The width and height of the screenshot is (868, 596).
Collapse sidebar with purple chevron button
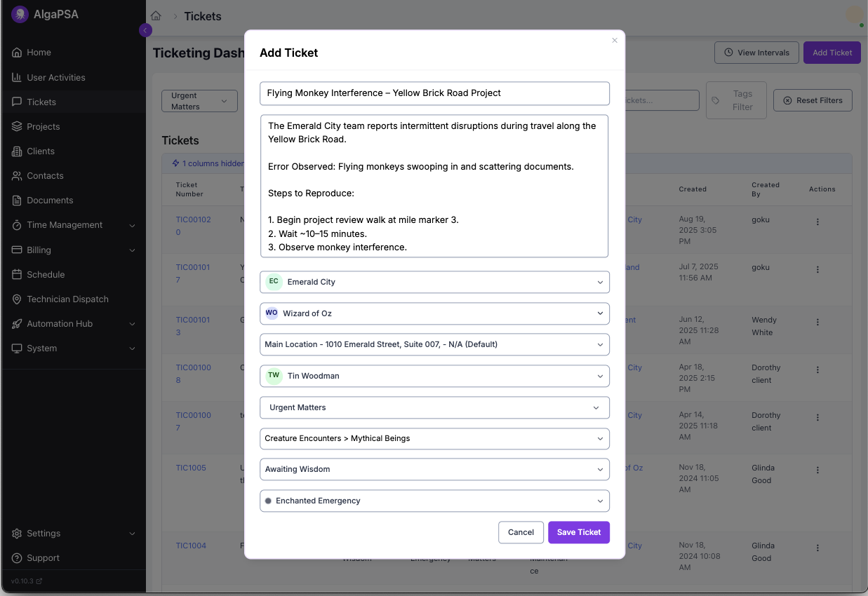click(145, 30)
